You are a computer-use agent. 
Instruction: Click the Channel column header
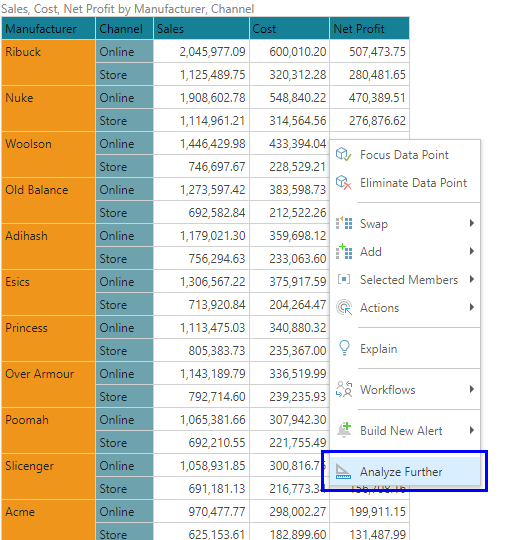[124, 28]
